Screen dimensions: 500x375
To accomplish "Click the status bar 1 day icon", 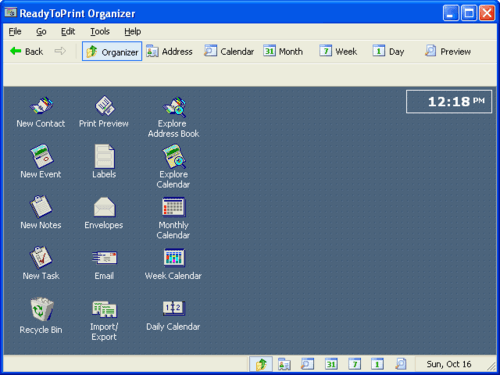I will click(x=377, y=364).
